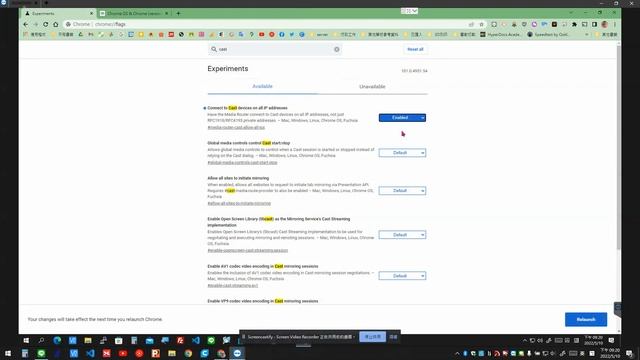
Task: Open dropdown for Enable AV1 codec video encoding
Action: click(402, 276)
